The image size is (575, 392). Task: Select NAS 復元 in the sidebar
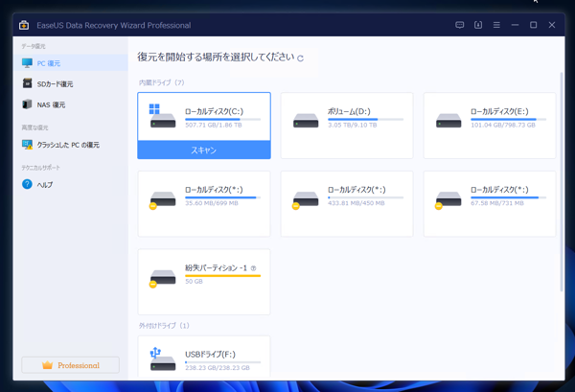(70, 104)
